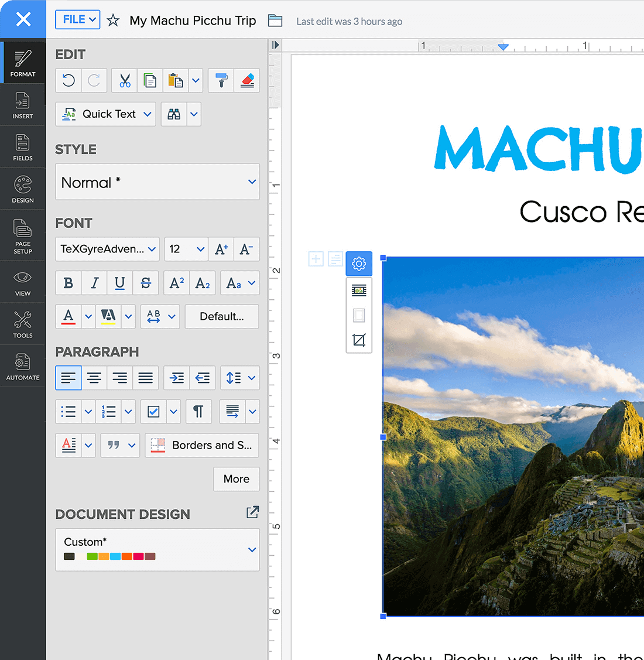Star the document as favorite
Image resolution: width=644 pixels, height=660 pixels.
click(113, 20)
